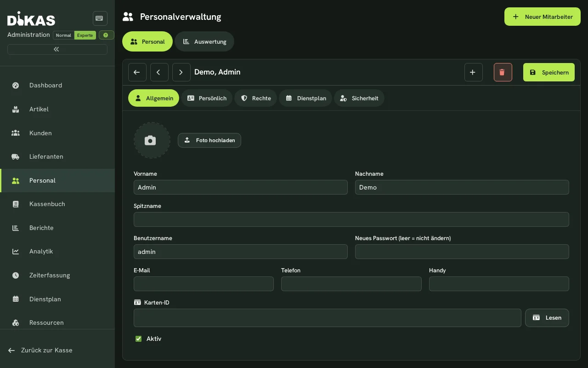Screen dimensions: 588x368
Task: Focus the Vorname field
Action: (x=241, y=187)
